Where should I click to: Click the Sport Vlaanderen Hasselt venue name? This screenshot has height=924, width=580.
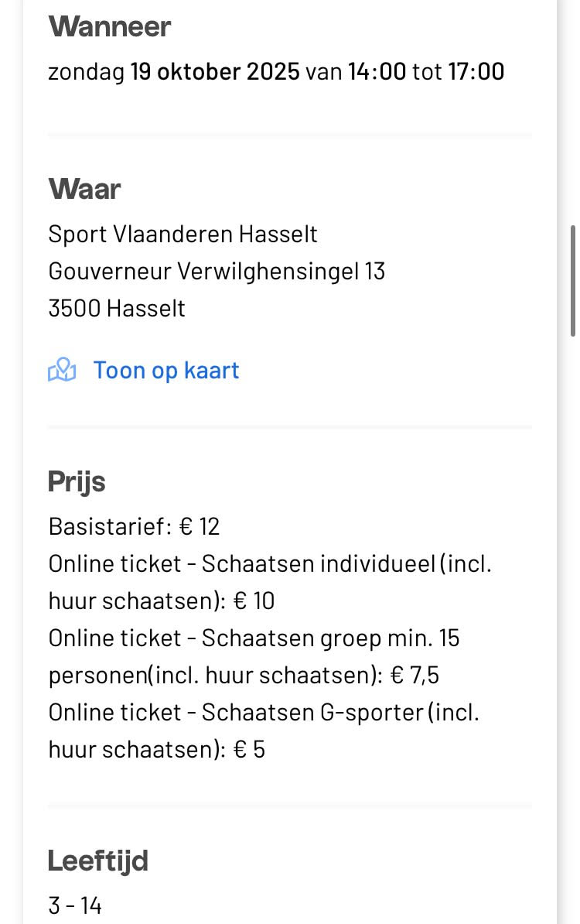(183, 234)
